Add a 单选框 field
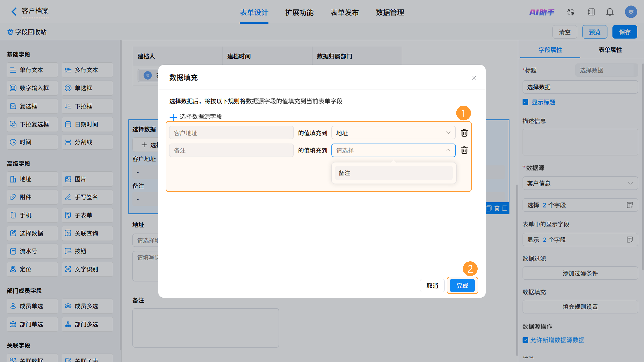The image size is (644, 362). coord(87,88)
